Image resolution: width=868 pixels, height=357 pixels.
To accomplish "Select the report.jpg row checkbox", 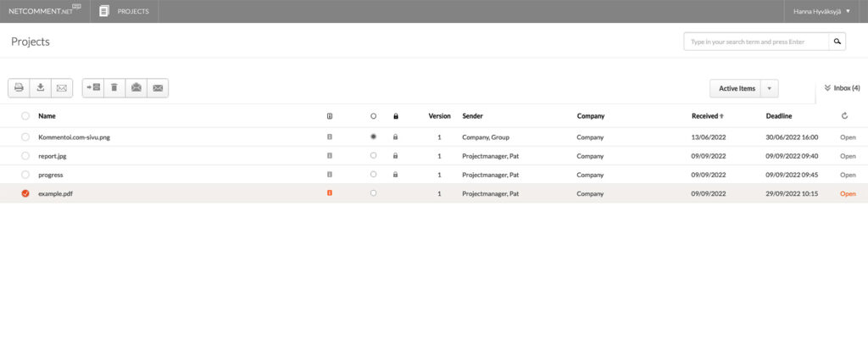I will pos(25,156).
